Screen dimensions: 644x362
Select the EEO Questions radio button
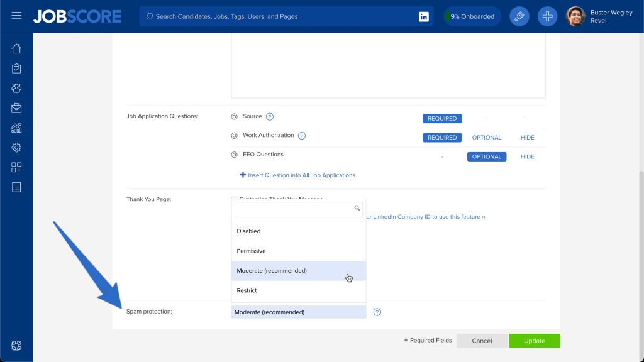(x=233, y=154)
